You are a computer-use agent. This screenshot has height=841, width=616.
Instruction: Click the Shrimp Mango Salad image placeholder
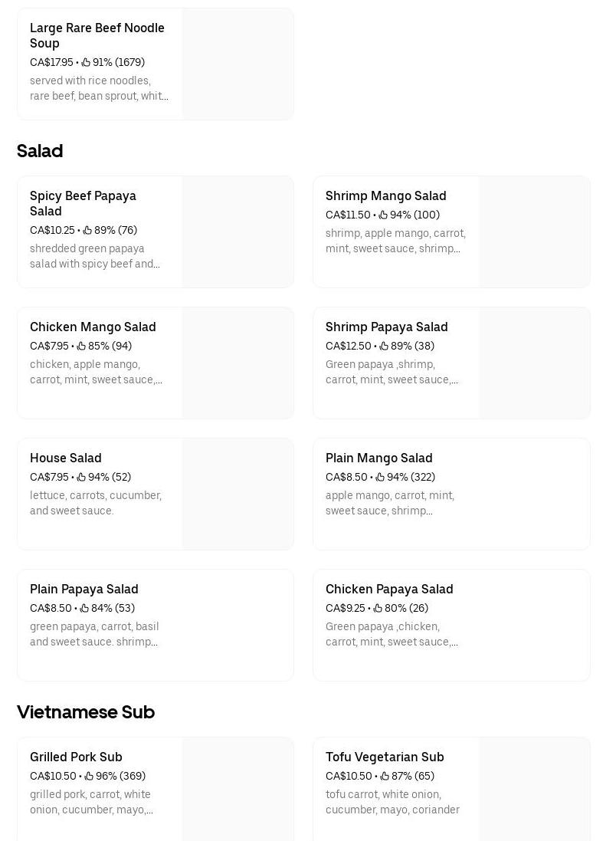[534, 232]
